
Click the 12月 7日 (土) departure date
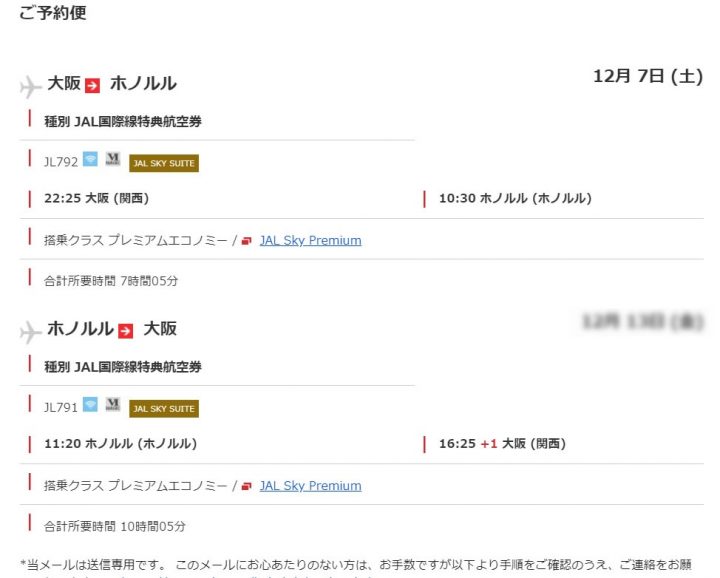tap(647, 76)
